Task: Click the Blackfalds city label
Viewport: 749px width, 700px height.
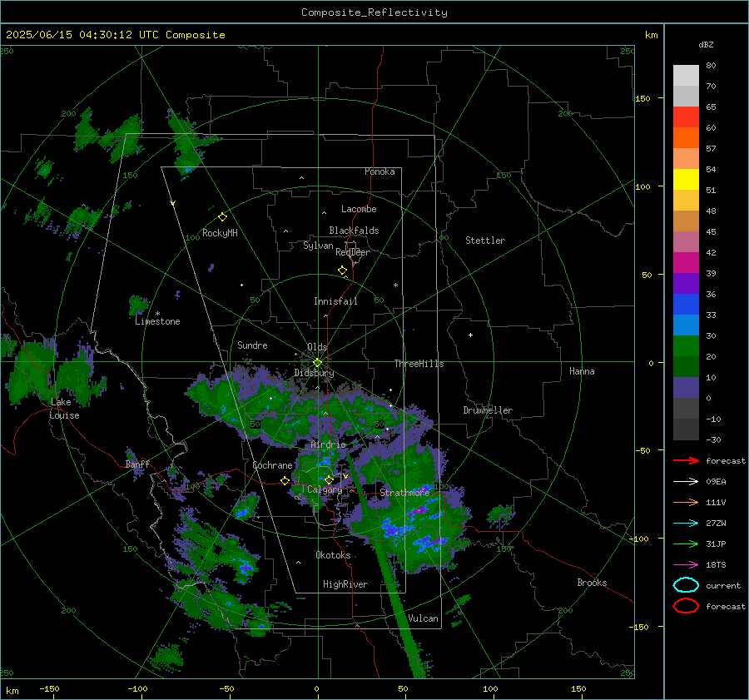Action: (x=354, y=231)
